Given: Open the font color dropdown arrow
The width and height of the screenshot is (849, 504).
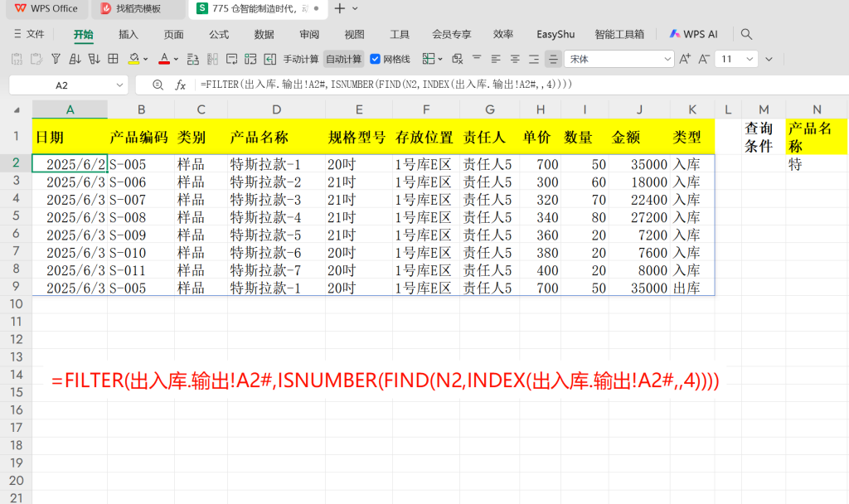Looking at the screenshot, I should click(x=176, y=60).
